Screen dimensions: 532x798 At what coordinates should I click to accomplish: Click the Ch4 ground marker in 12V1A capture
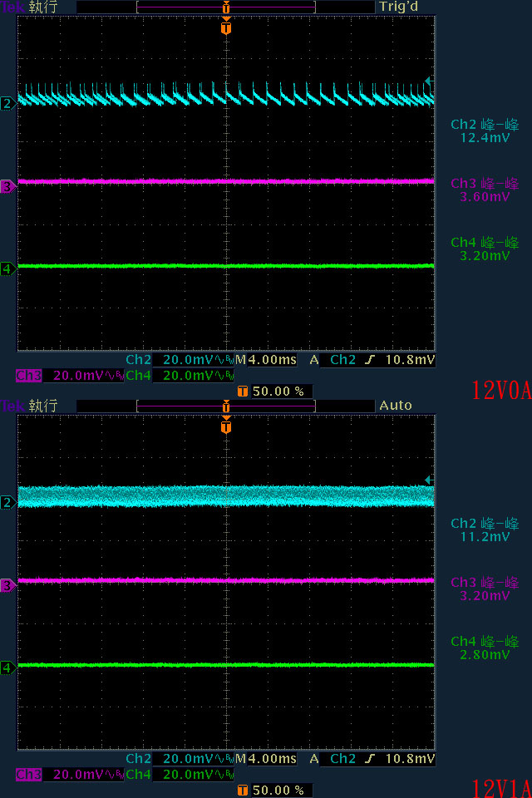7,667
